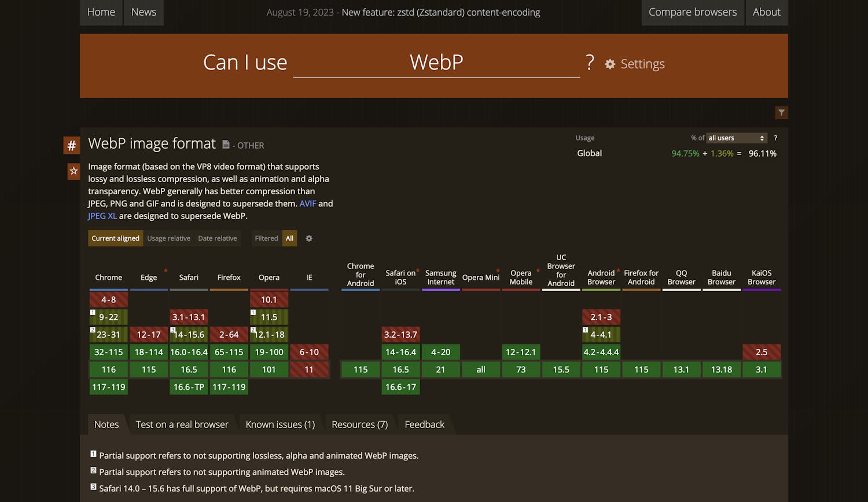The image size is (868, 502).
Task: Open Settings via the gear icon
Action: point(610,64)
